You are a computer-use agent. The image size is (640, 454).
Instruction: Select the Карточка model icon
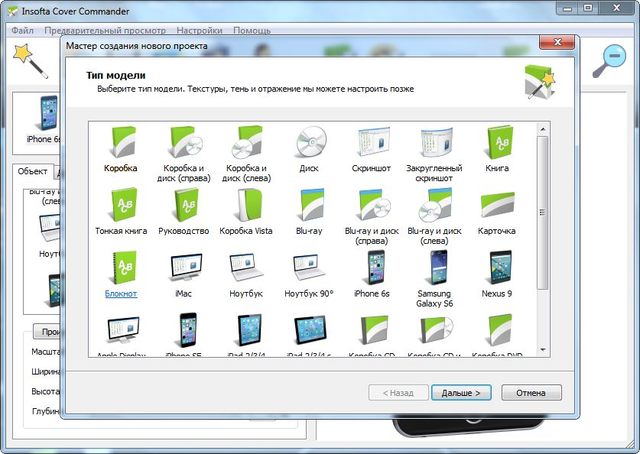coord(498,205)
